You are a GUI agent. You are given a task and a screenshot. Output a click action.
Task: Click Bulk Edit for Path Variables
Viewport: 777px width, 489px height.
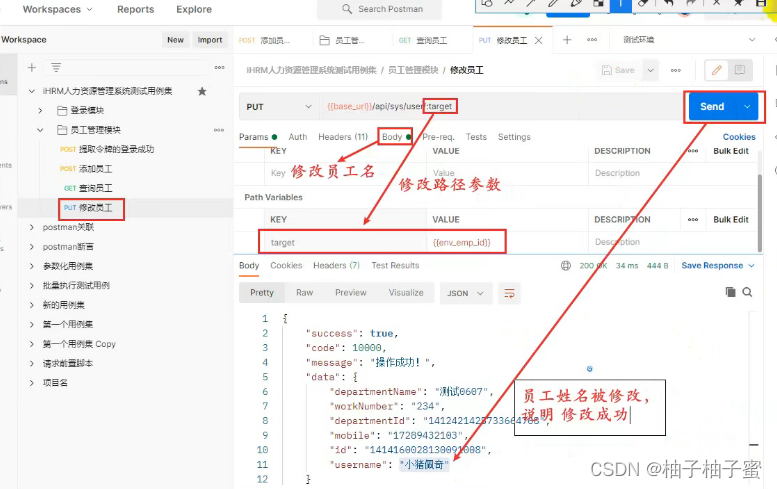731,219
